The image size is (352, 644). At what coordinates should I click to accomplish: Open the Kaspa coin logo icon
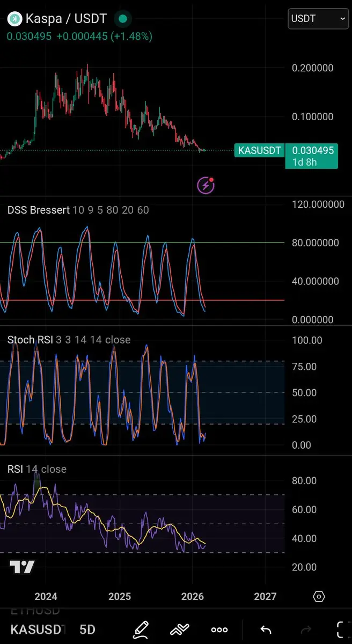(14, 19)
